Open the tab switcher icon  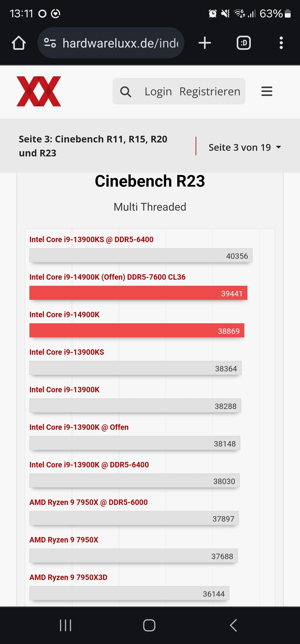(244, 43)
